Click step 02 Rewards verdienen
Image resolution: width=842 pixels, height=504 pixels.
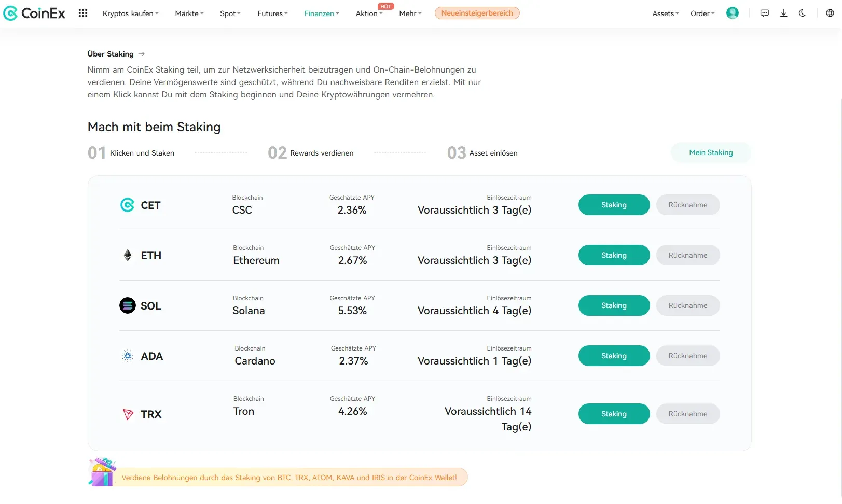coord(310,153)
